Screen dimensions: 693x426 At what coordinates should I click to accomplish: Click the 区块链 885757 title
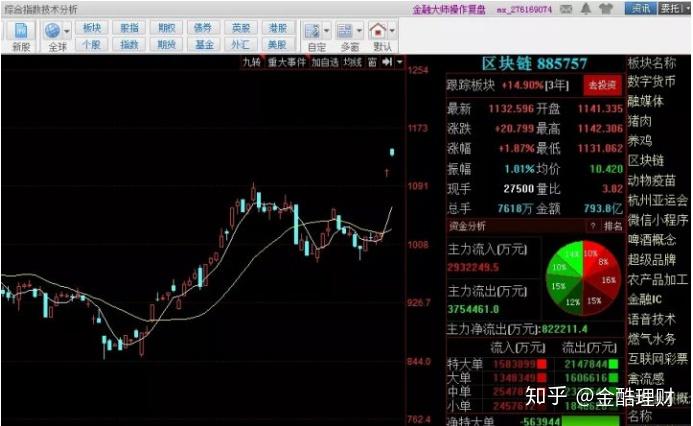[x=534, y=64]
